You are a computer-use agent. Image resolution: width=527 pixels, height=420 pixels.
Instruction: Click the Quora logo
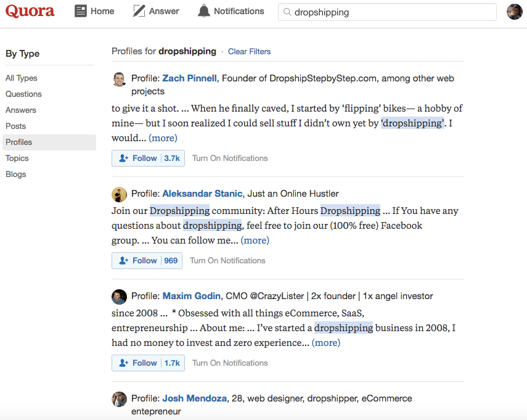click(x=30, y=10)
